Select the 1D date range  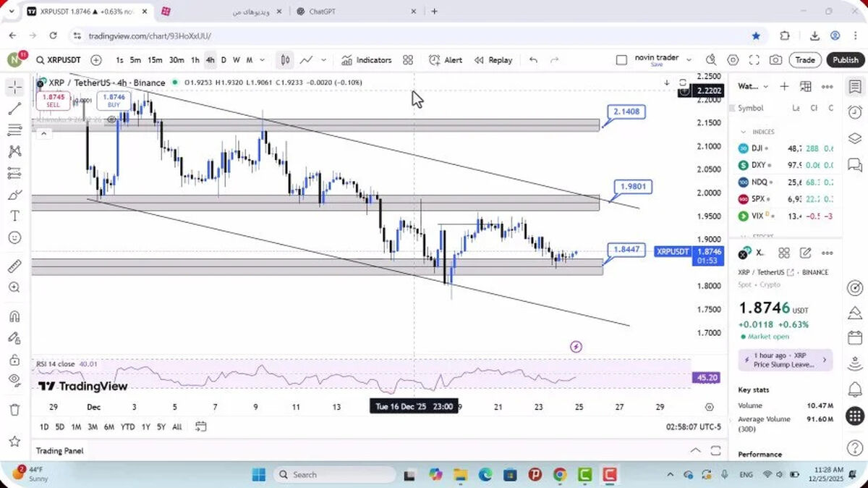tap(44, 427)
